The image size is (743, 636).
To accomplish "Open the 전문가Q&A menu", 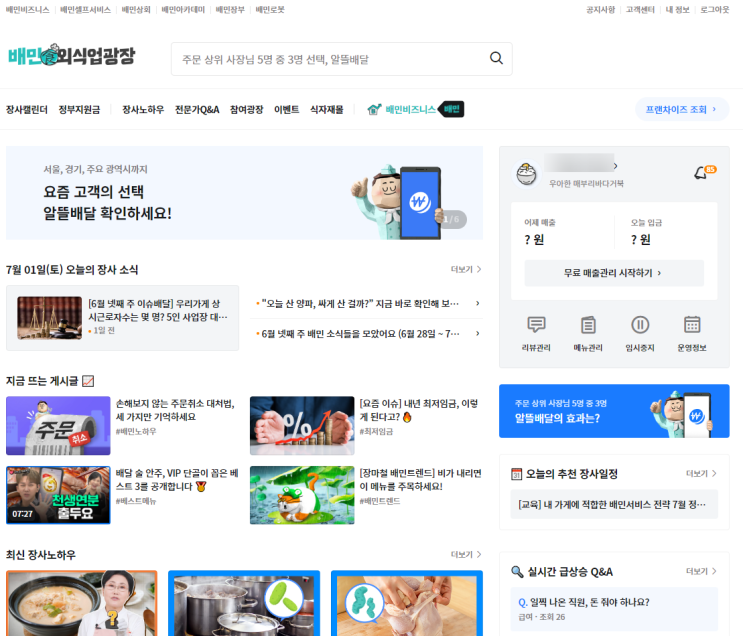I will point(197,109).
